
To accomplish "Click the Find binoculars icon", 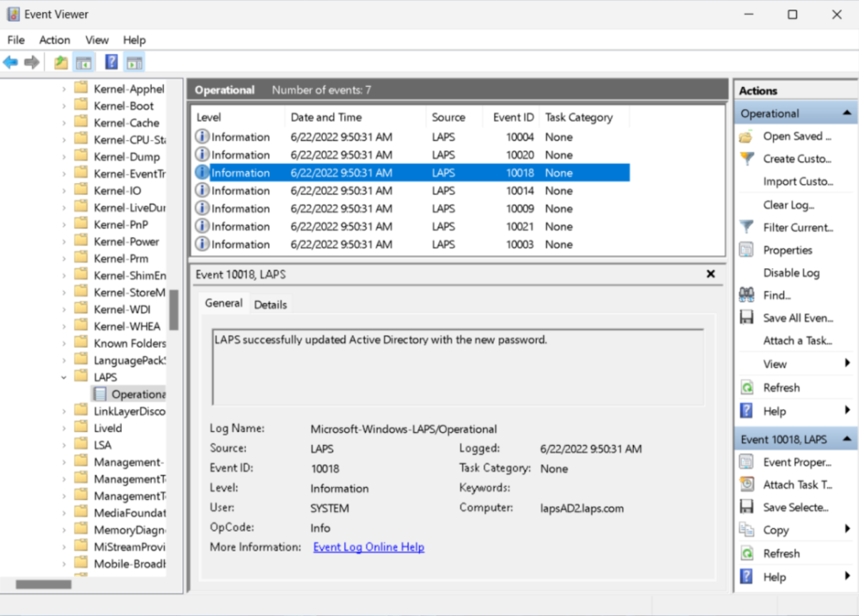I will (746, 296).
